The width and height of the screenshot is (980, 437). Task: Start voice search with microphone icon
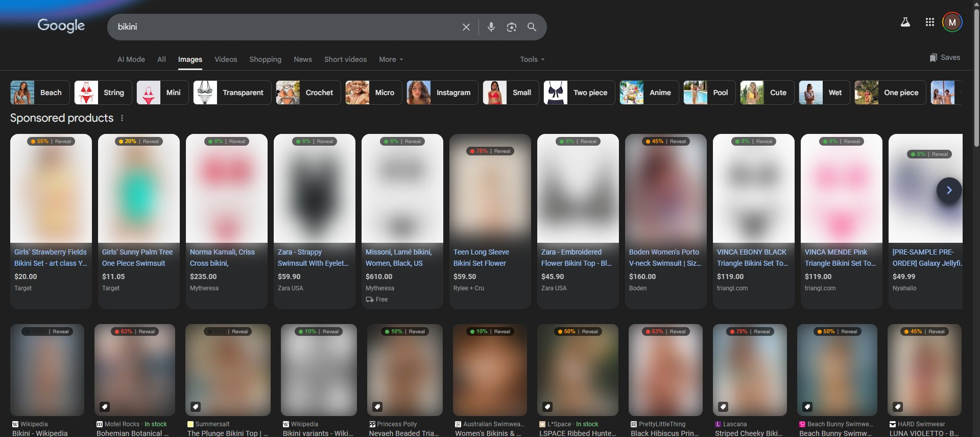click(x=491, y=27)
